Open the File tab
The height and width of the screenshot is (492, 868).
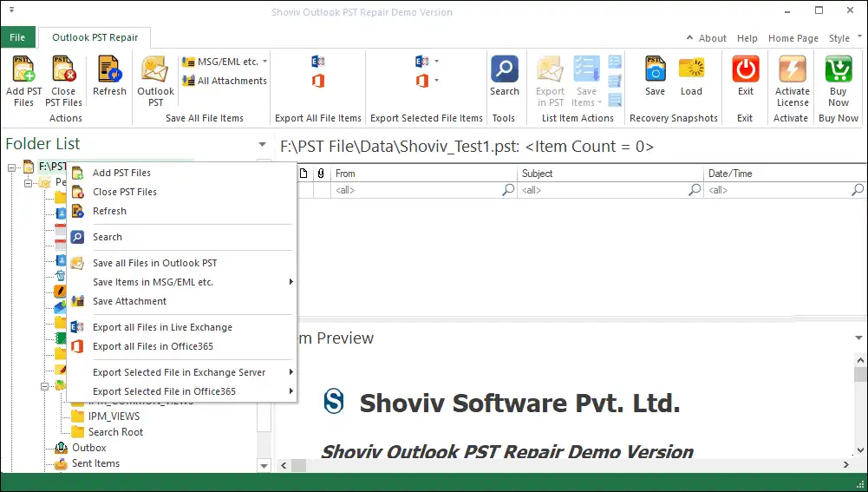coord(17,37)
